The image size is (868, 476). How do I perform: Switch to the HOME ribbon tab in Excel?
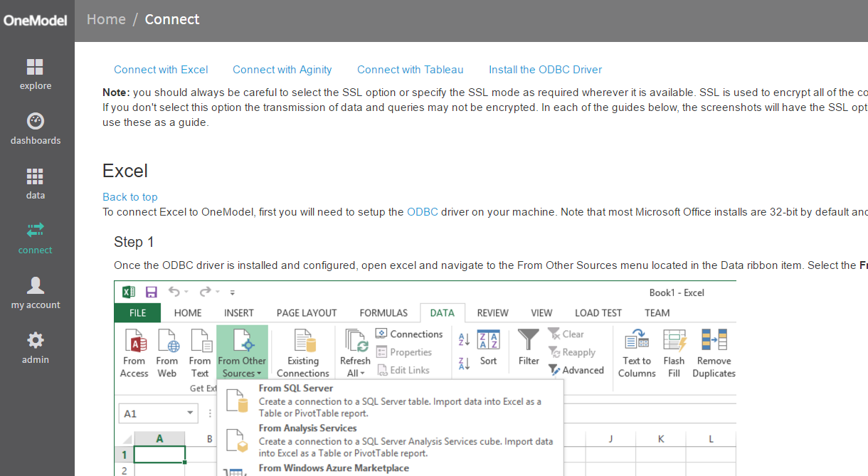(188, 313)
